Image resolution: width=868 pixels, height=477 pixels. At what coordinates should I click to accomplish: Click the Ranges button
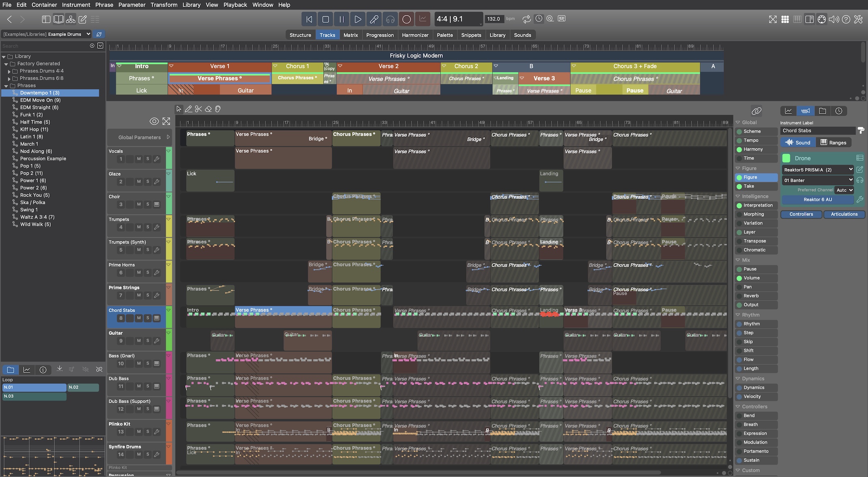tap(834, 142)
